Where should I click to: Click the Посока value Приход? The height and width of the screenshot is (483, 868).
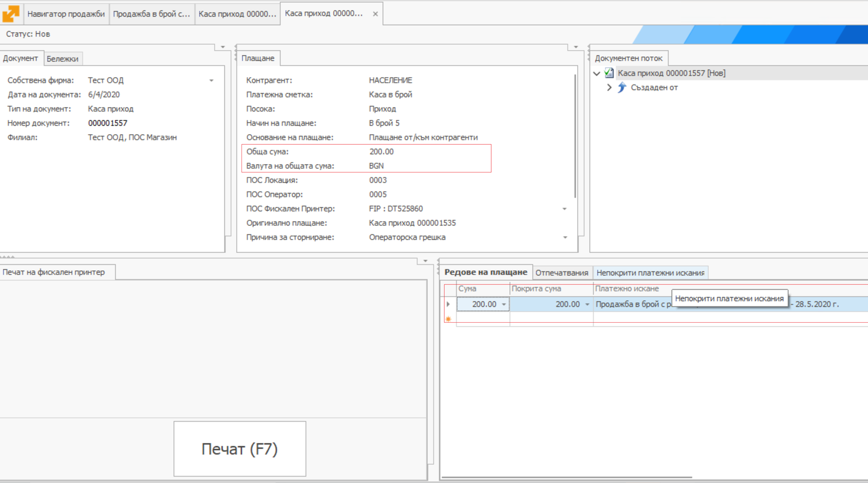point(382,109)
